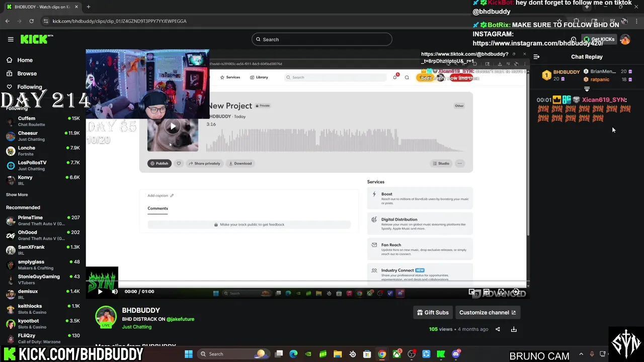Image resolution: width=644 pixels, height=362 pixels.
Task: Open Cuffem's channel from Following list
Action: pyautogui.click(x=43, y=121)
